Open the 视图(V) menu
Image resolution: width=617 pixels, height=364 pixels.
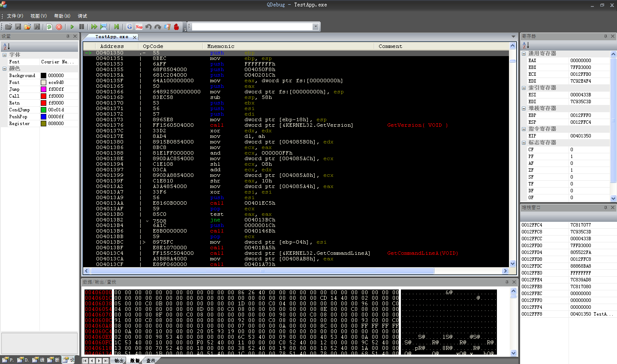39,16
